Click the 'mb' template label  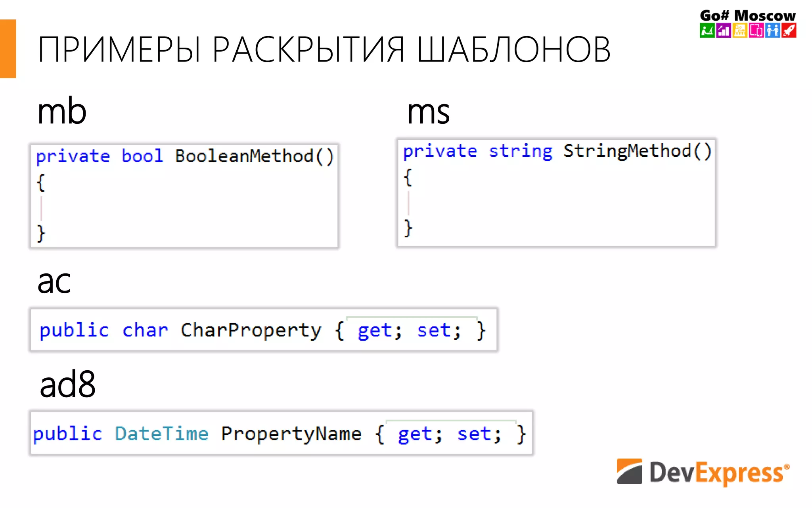click(62, 111)
